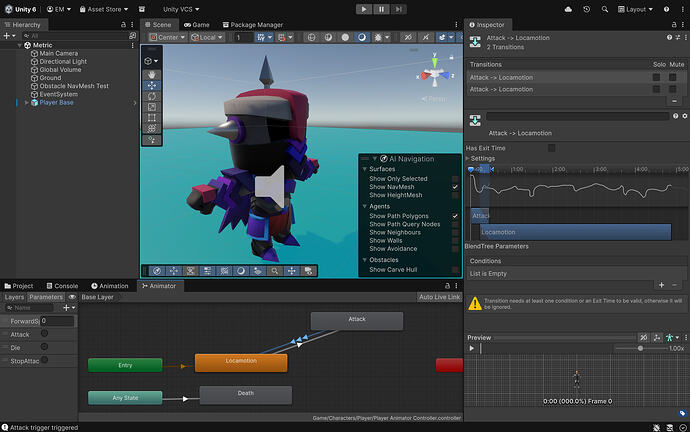Add a transition condition with plus
This screenshot has width=690, height=432.
[x=661, y=285]
